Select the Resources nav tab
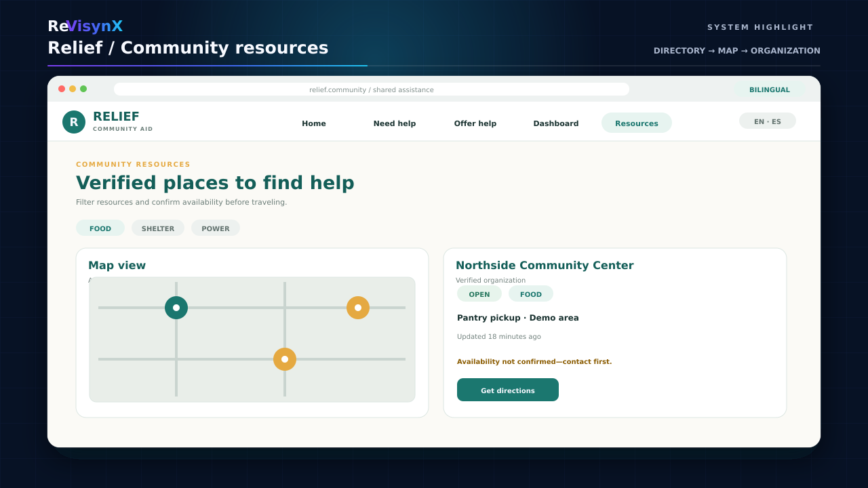The image size is (868, 488). coord(637,123)
